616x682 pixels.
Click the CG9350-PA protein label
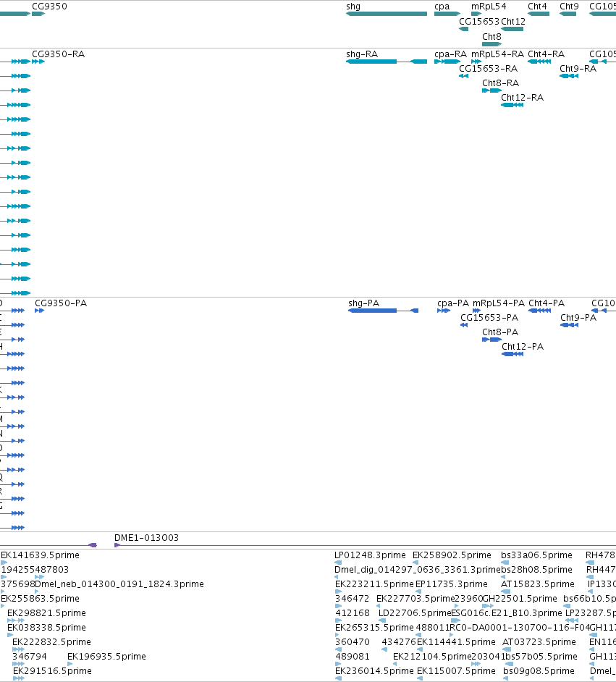click(61, 303)
